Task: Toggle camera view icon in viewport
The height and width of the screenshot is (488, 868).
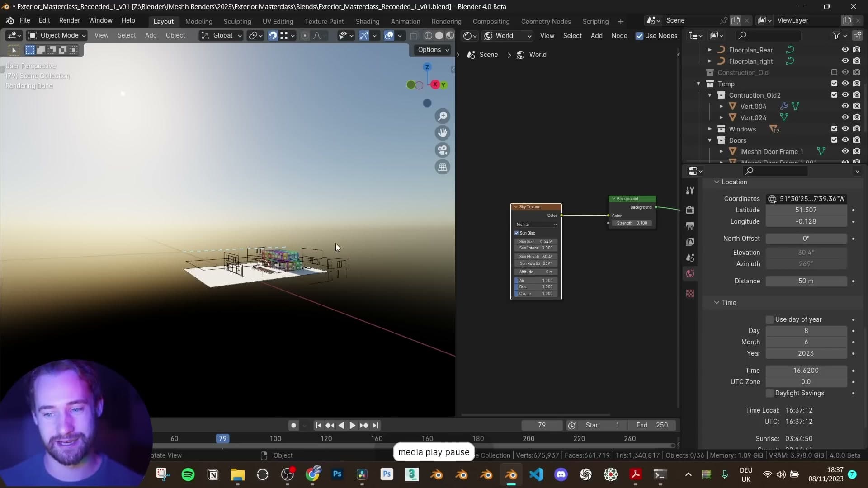Action: coord(443,150)
